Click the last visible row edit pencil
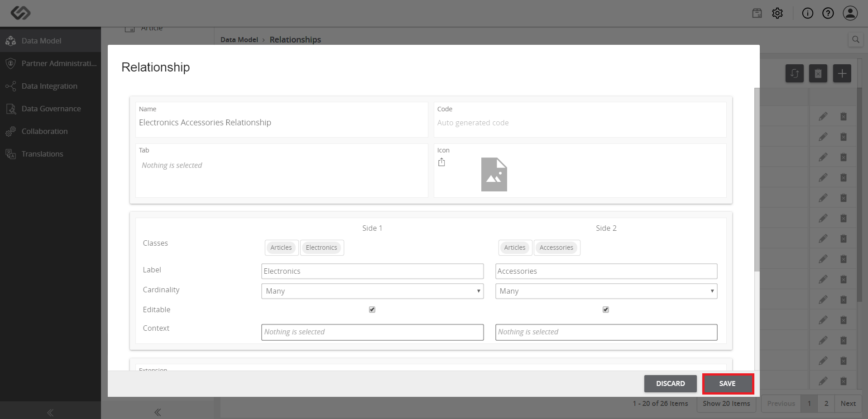The height and width of the screenshot is (419, 868). click(x=823, y=381)
